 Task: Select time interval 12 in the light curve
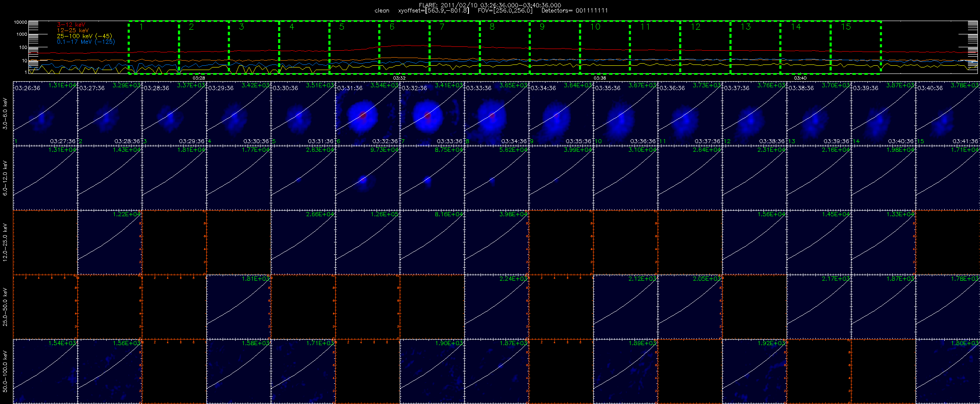point(705,47)
